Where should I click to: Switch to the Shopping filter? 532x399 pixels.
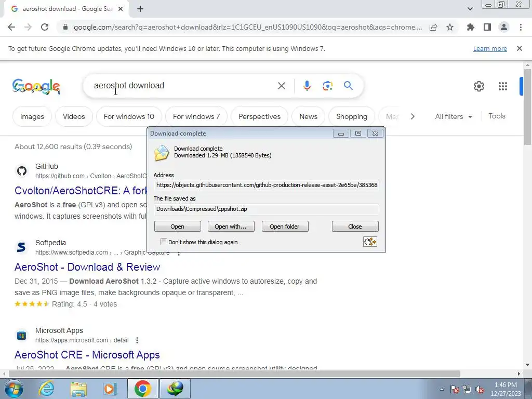pos(352,116)
